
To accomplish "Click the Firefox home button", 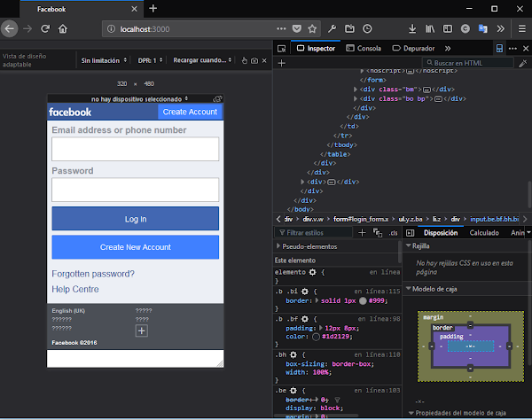I will [64, 29].
